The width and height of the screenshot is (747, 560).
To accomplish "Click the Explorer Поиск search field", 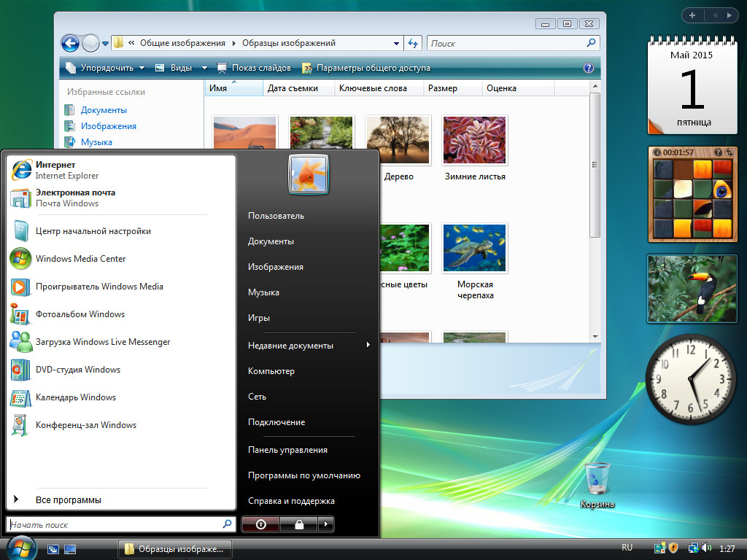I will [x=513, y=43].
